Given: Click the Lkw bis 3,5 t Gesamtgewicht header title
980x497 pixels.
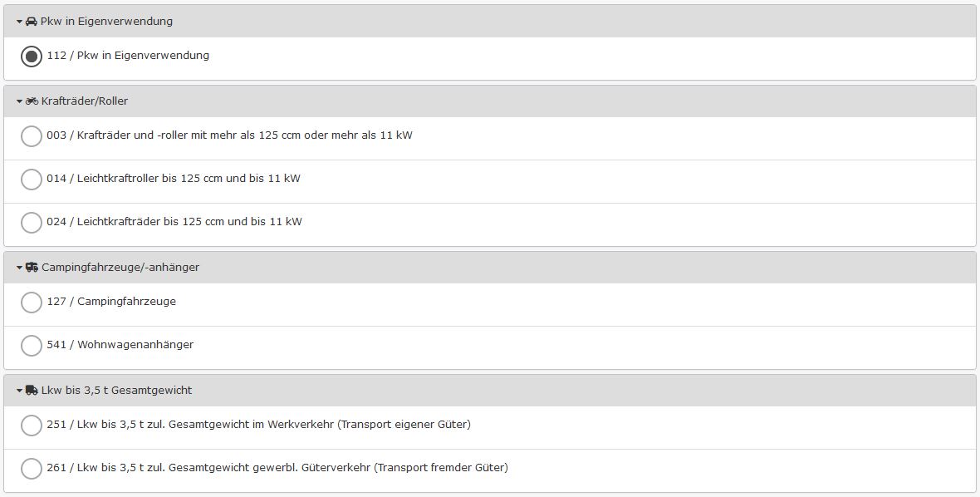Looking at the screenshot, I should (x=116, y=391).
